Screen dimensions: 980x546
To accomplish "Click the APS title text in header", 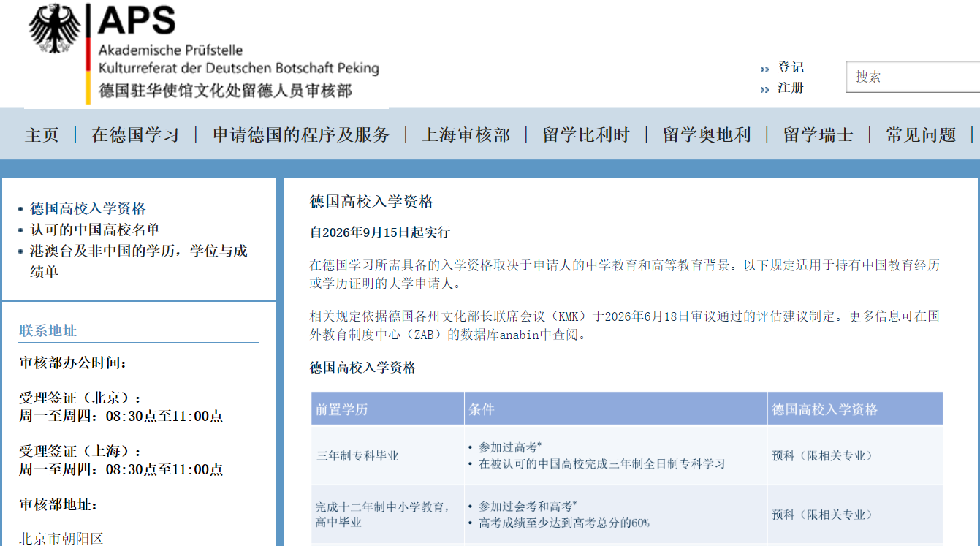I will [x=137, y=20].
